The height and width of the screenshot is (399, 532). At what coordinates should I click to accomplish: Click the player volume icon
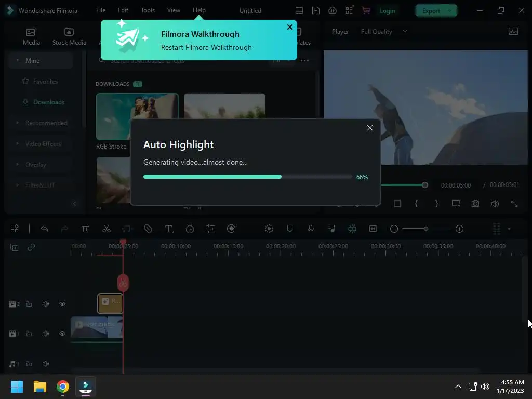click(495, 204)
